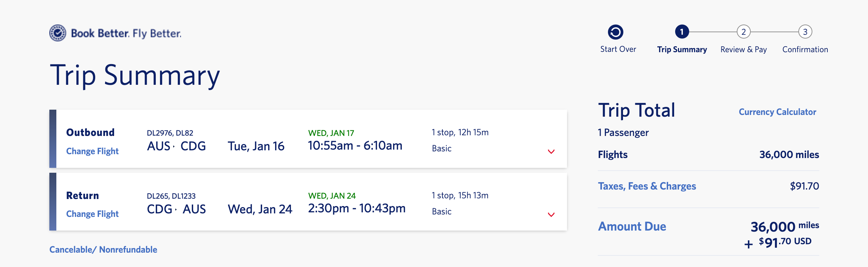This screenshot has height=267, width=868.
Task: Change the Outbound flight
Action: pos(92,151)
